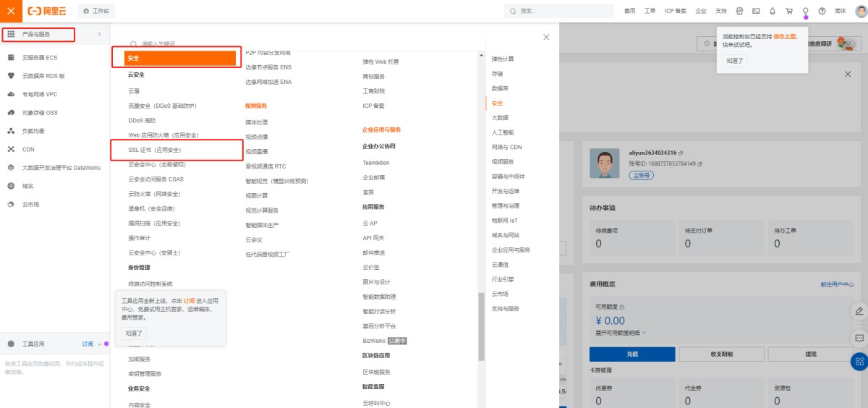Select SSL 证书 (应用安全) menu entry

pyautogui.click(x=155, y=150)
